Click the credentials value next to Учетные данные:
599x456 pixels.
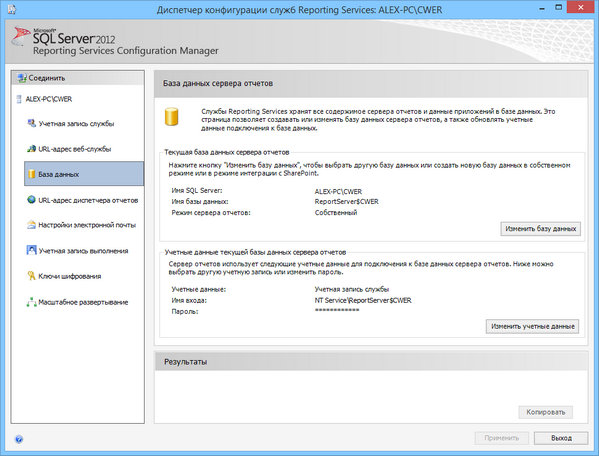(352, 289)
